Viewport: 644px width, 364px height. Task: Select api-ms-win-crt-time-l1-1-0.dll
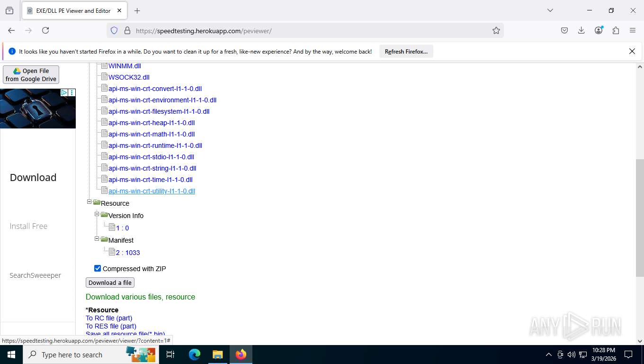[x=151, y=180]
